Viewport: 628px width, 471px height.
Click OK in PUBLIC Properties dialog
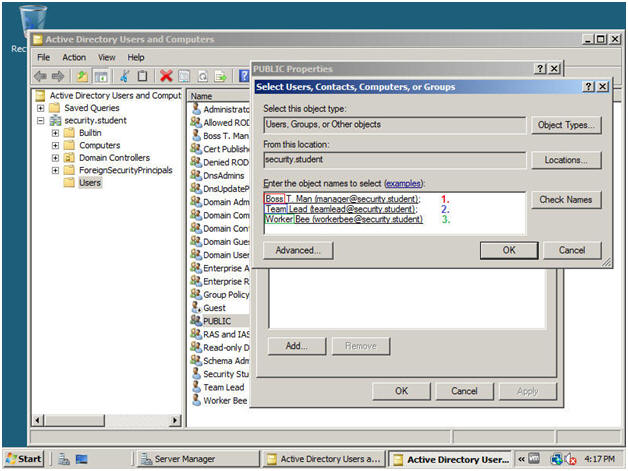[x=401, y=391]
